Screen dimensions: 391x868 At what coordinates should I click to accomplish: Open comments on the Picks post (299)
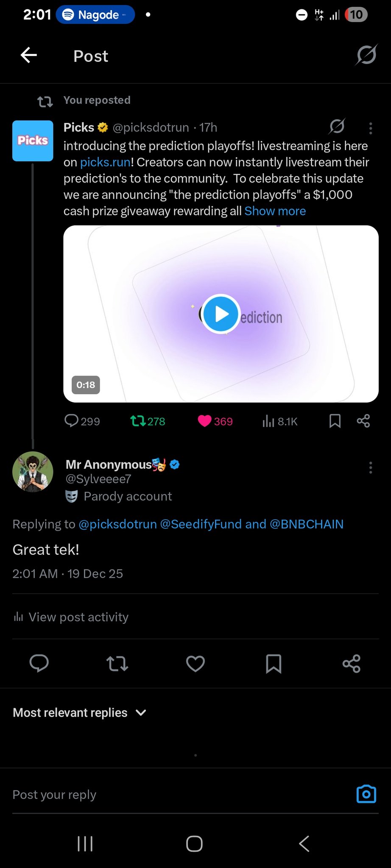82,421
